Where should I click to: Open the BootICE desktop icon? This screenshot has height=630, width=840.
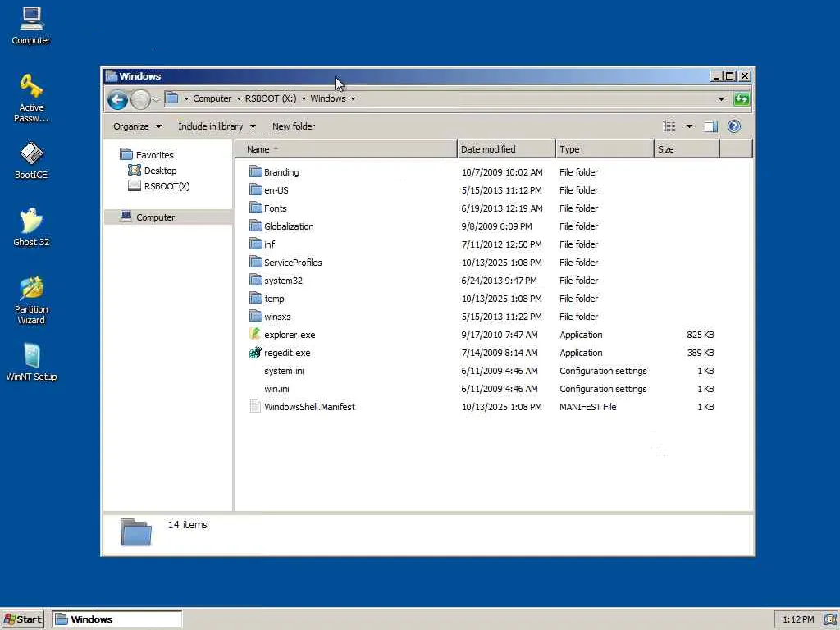[31, 160]
